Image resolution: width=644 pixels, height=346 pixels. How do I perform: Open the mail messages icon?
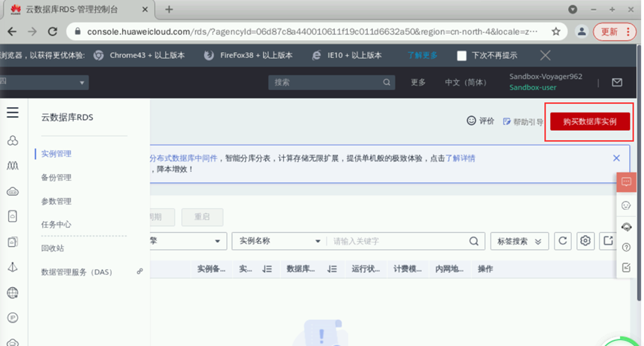[x=617, y=83]
